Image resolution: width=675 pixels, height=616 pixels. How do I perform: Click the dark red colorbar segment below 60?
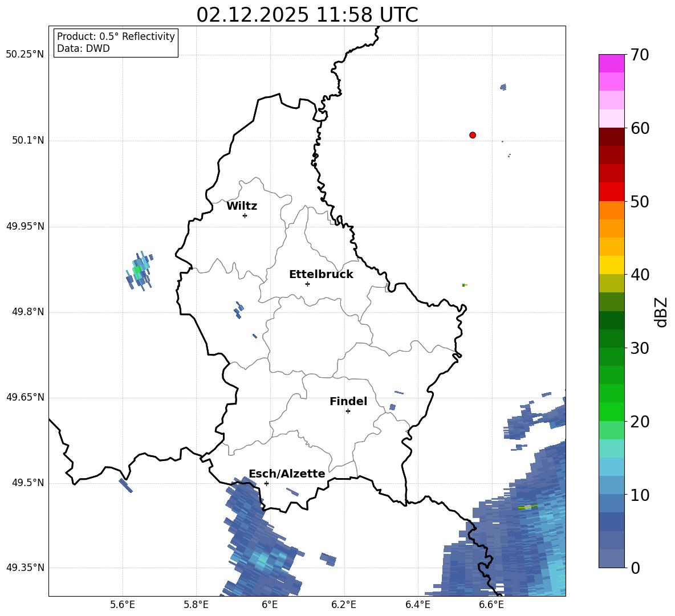(611, 137)
